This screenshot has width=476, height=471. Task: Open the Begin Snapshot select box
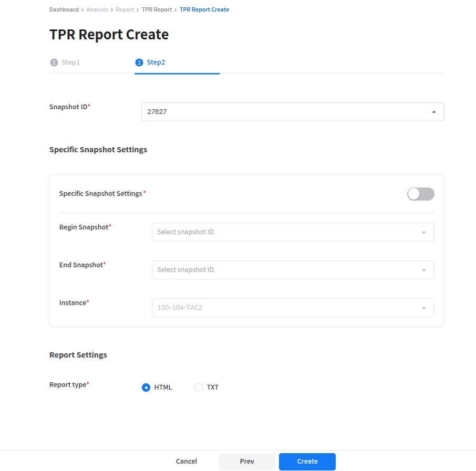(x=292, y=232)
